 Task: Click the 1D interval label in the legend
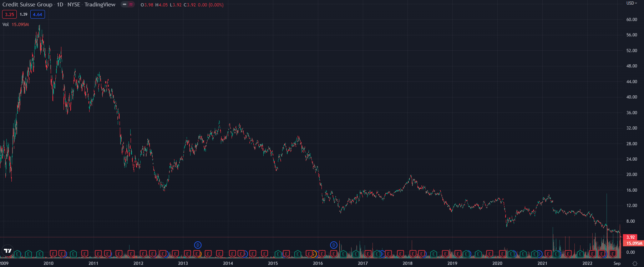(60, 5)
